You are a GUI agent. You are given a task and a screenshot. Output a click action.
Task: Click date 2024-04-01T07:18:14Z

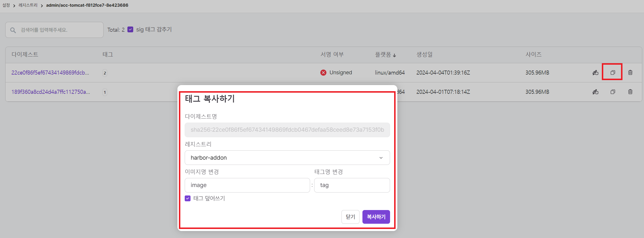pyautogui.click(x=443, y=92)
